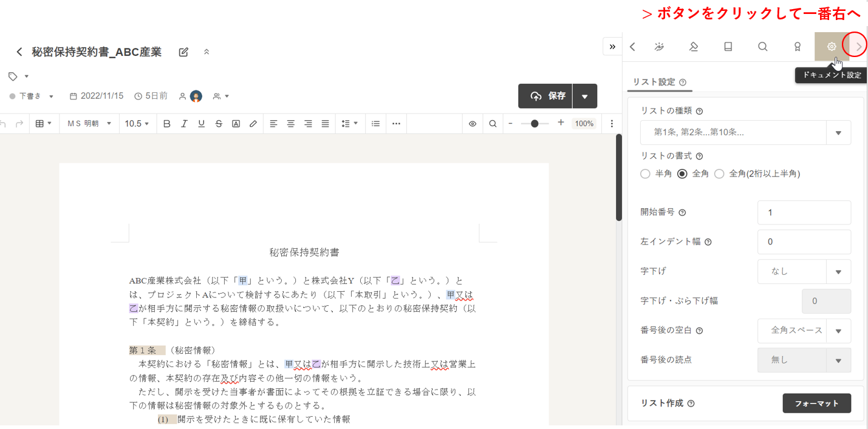
Task: Click the zoom slider handle
Action: click(x=535, y=124)
